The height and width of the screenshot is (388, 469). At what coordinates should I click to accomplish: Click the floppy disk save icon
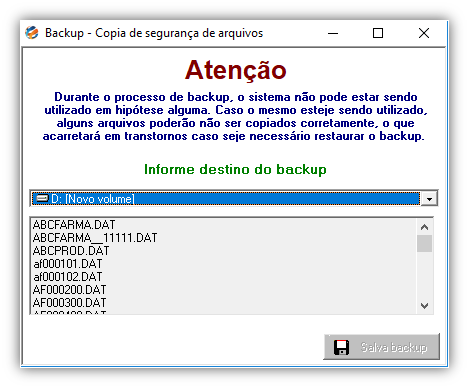(341, 347)
